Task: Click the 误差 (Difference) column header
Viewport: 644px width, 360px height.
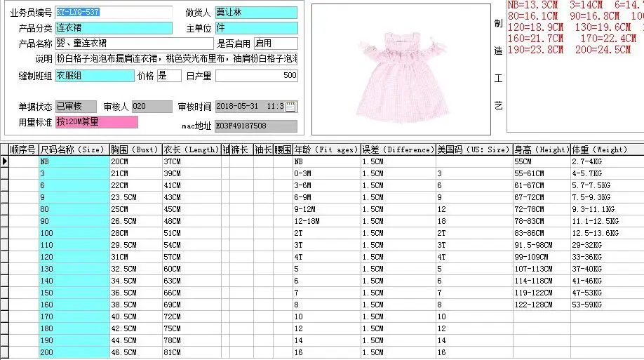Action: (398, 149)
